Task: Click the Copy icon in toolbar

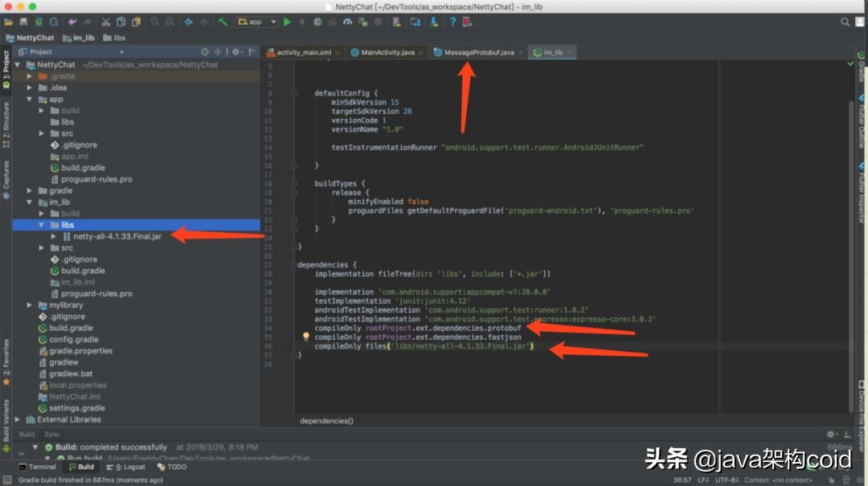Action: pyautogui.click(x=121, y=22)
